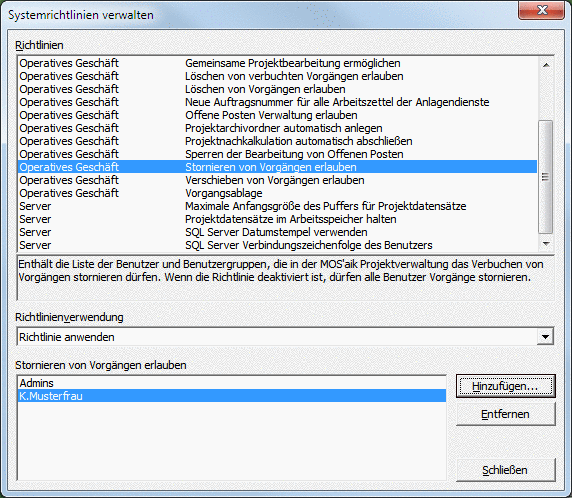572x498 pixels.
Task: Click the scroll up arrow in Richtlinien list
Action: 546,65
